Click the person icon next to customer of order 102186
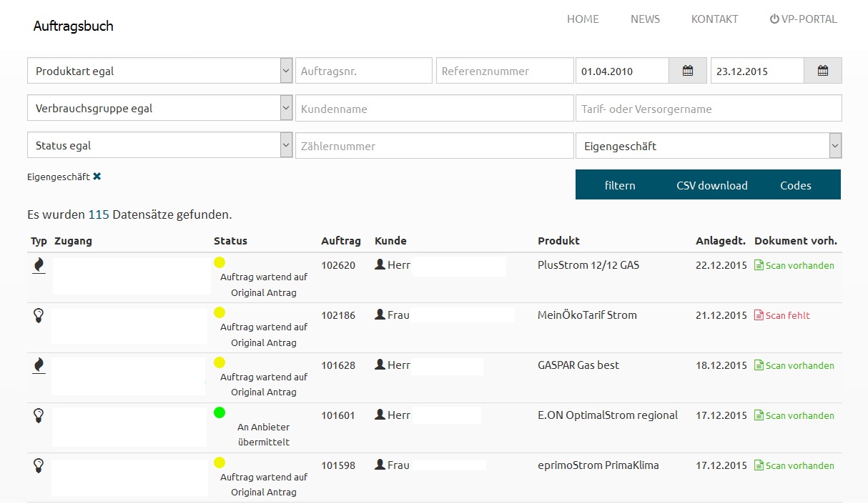 click(x=380, y=315)
